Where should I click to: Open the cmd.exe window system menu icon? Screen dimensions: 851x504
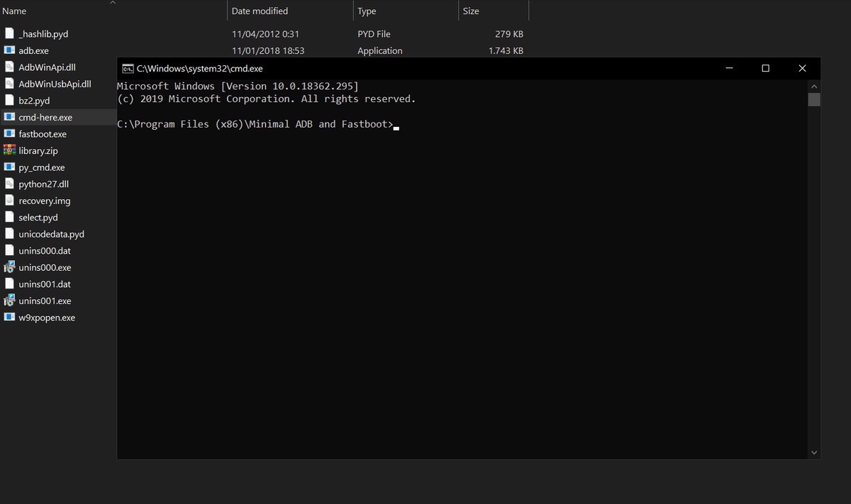click(128, 69)
